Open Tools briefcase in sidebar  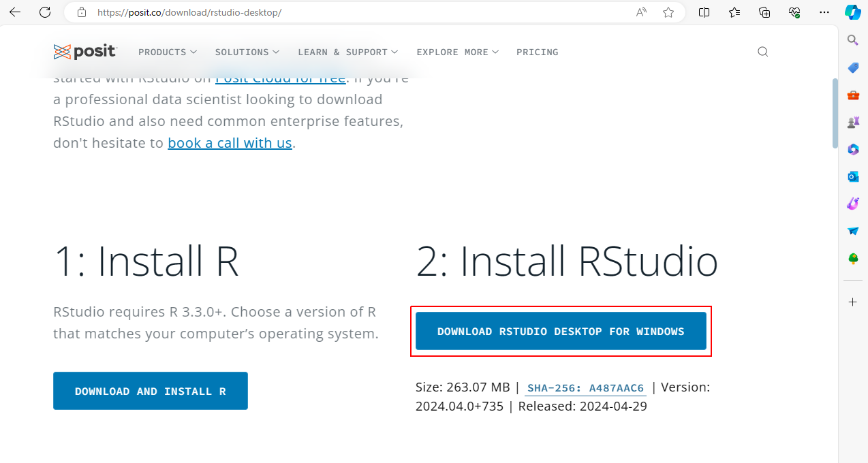point(853,95)
